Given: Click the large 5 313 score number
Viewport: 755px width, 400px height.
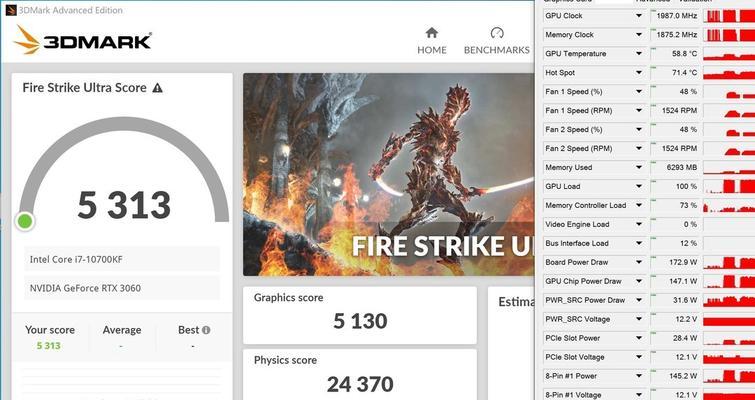Looking at the screenshot, I should pos(124,205).
